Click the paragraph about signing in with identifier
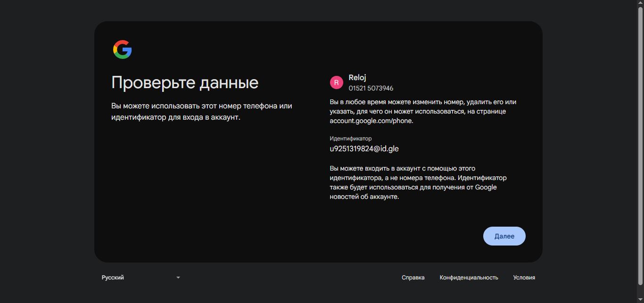The height and width of the screenshot is (303, 644). coord(418,183)
